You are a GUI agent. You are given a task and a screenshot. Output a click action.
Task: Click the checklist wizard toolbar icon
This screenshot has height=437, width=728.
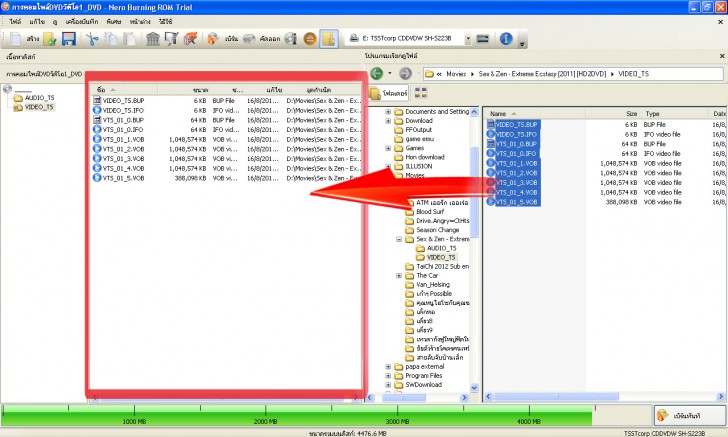[171, 39]
